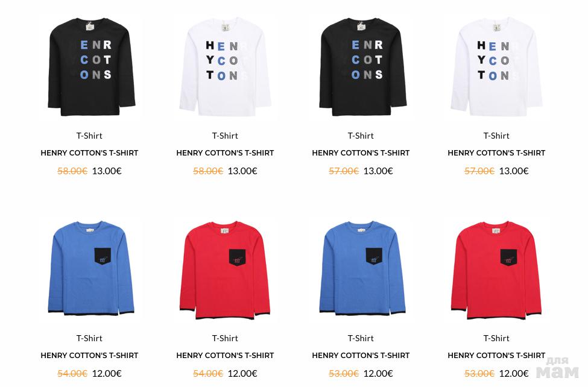The height and width of the screenshot is (387, 588).
Task: Click HENRY COTTON'S T-SHIRT title under last red shirt
Action: click(496, 356)
